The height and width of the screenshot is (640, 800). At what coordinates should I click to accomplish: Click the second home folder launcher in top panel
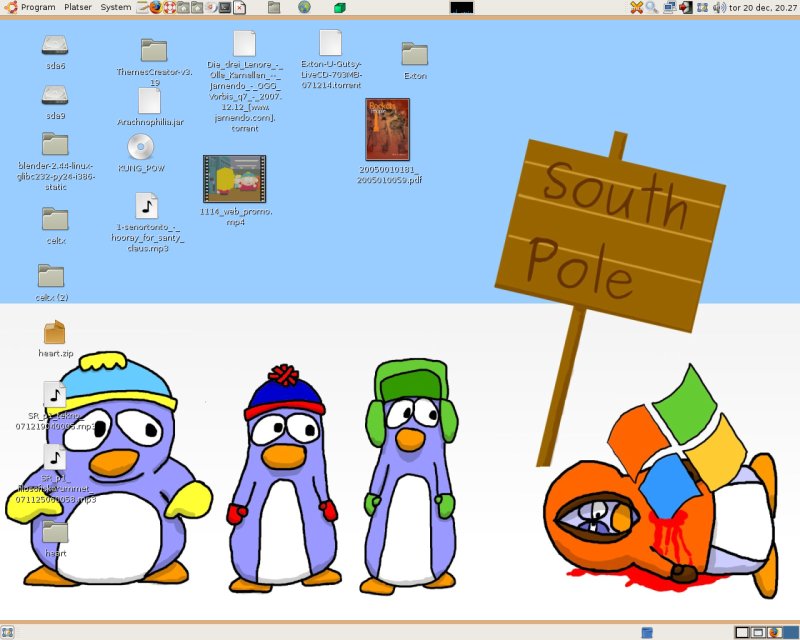[197, 7]
